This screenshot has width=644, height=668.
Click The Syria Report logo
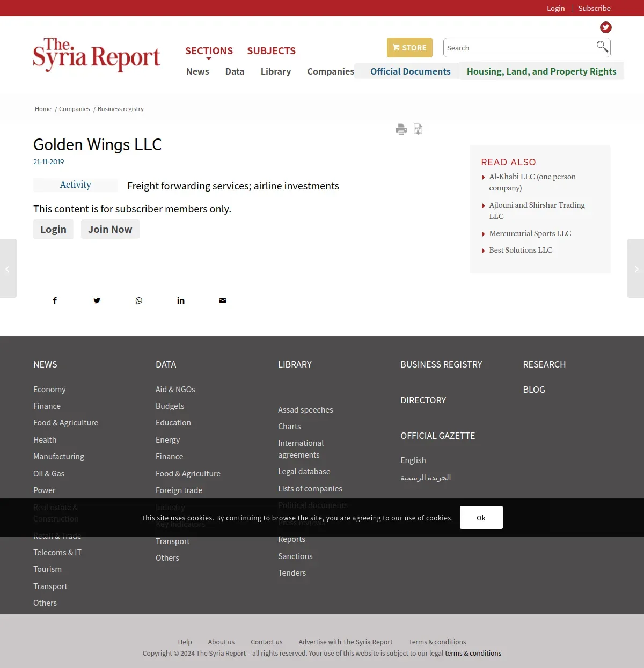[x=97, y=55]
